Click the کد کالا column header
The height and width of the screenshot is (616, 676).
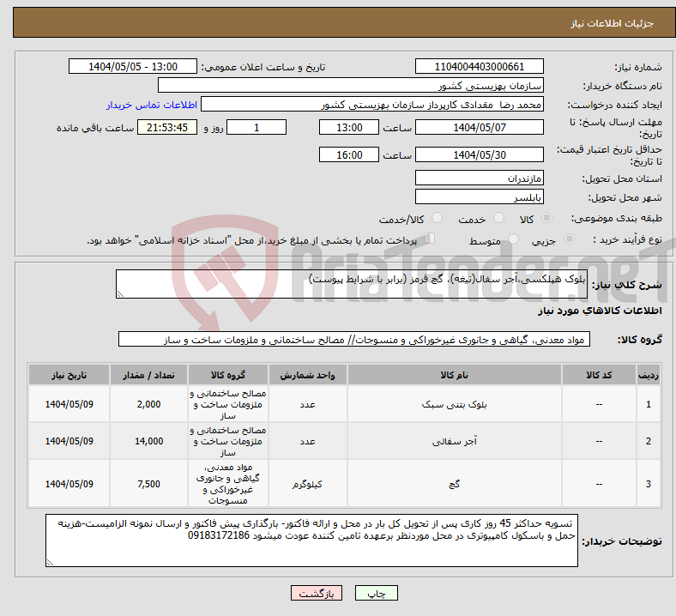(x=599, y=375)
